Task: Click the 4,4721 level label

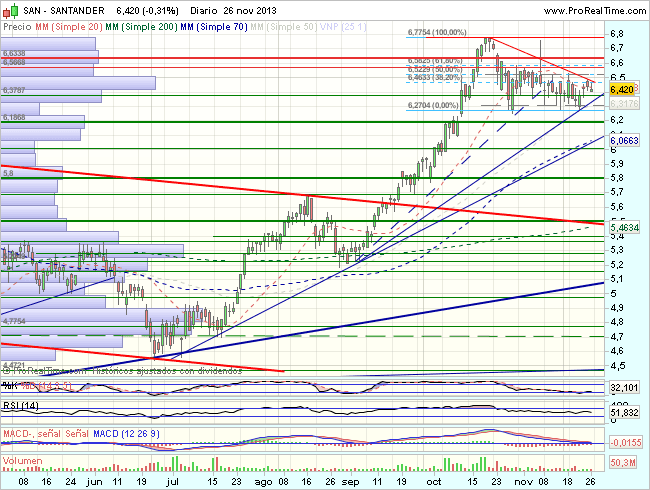Action: pyautogui.click(x=14, y=365)
